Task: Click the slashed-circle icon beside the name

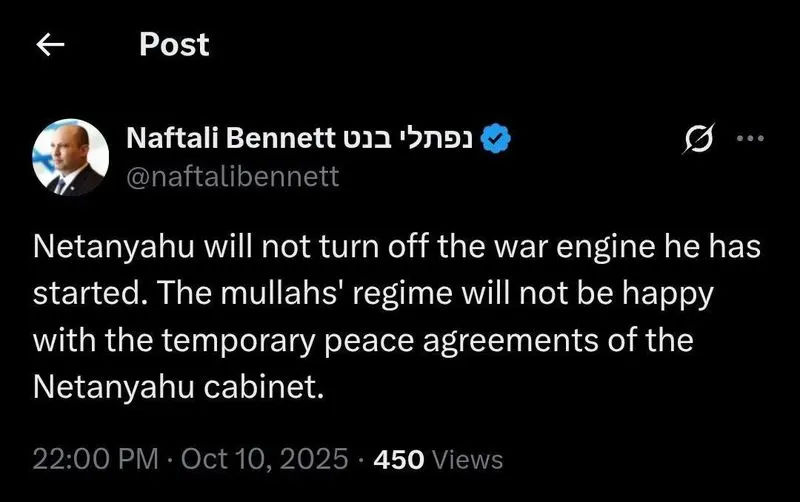Action: (694, 141)
